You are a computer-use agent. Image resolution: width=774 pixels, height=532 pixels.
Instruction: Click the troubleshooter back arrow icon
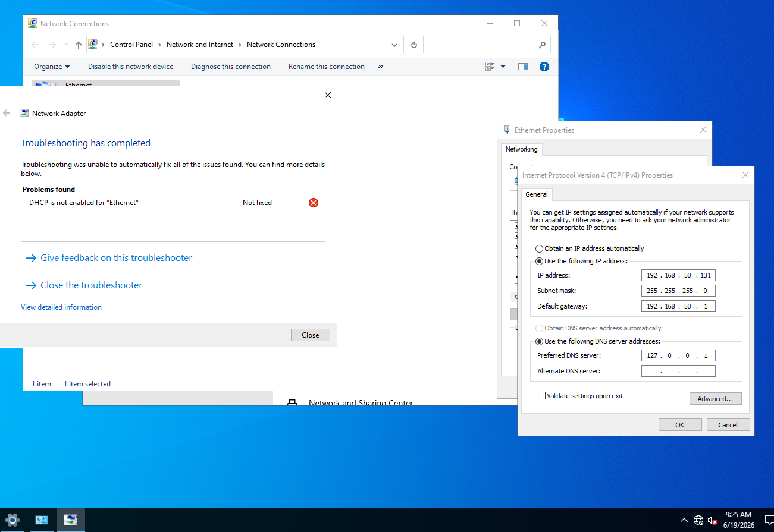[x=7, y=113]
